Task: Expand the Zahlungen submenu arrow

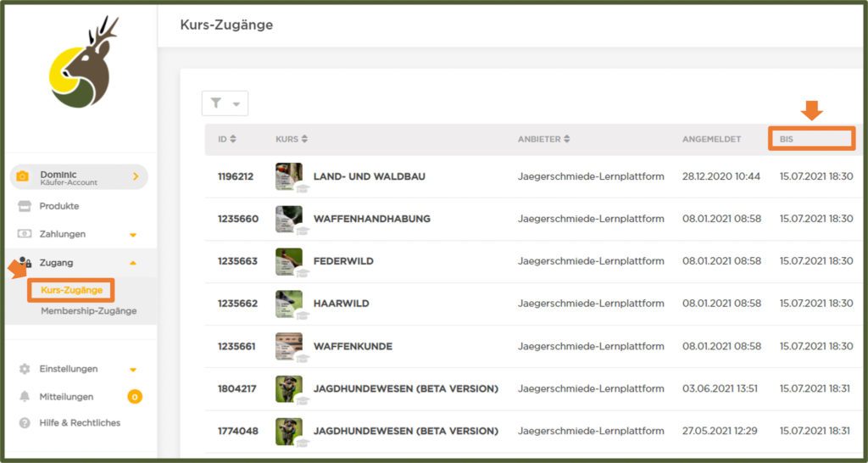Action: [x=133, y=236]
